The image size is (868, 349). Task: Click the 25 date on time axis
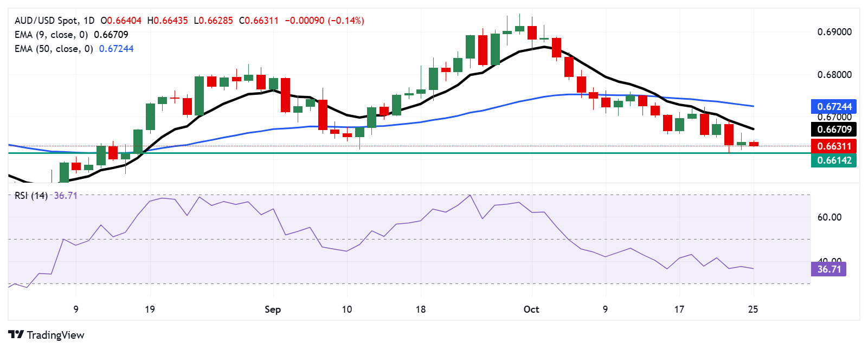[753, 309]
